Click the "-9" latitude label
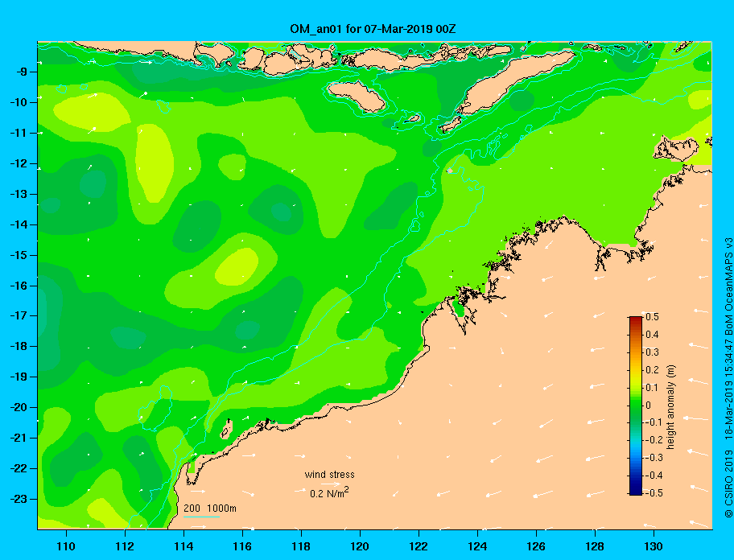 pyautogui.click(x=20, y=72)
